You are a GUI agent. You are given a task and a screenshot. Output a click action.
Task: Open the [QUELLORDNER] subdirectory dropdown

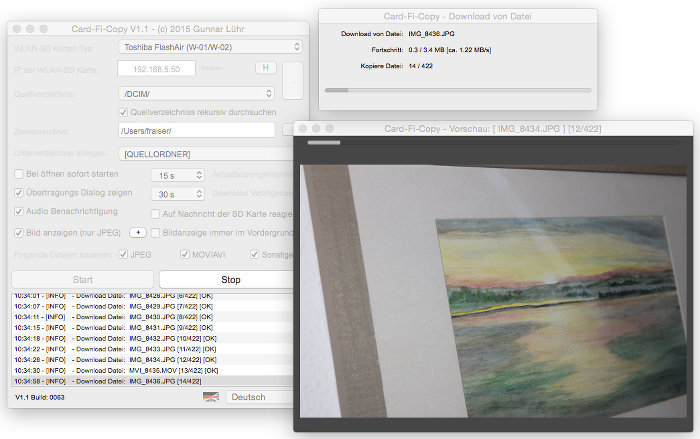[206, 154]
